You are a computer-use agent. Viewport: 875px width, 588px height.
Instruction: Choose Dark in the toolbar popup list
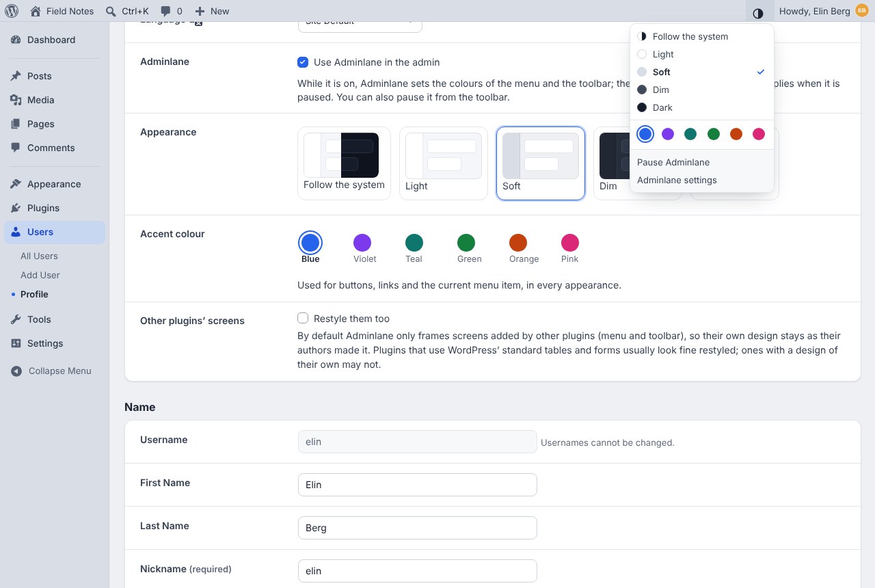pos(701,107)
